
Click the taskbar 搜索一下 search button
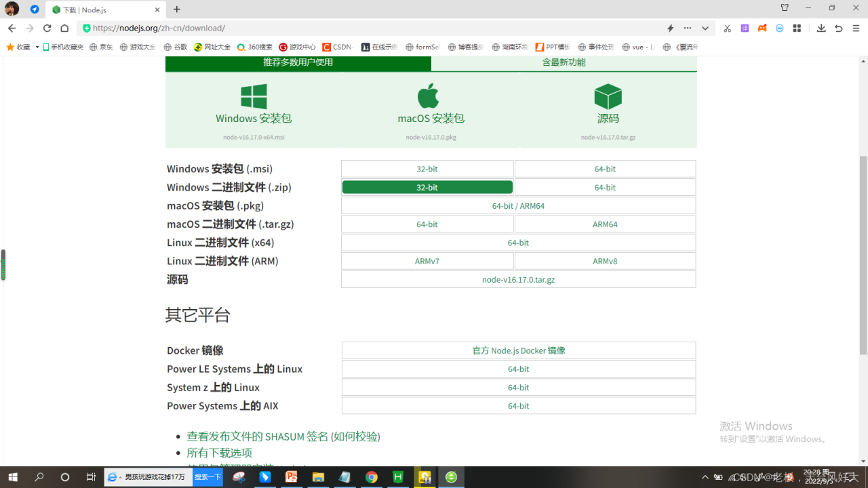pyautogui.click(x=208, y=477)
